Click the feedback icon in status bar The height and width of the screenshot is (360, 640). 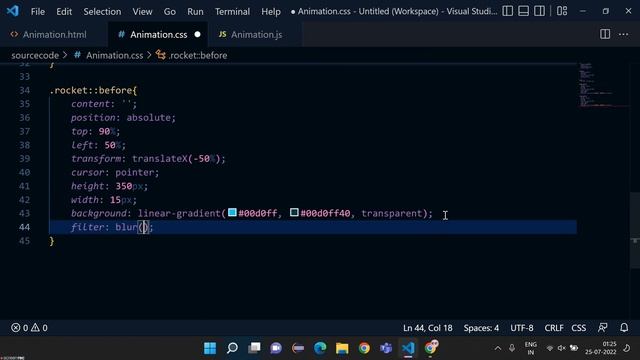(602, 327)
